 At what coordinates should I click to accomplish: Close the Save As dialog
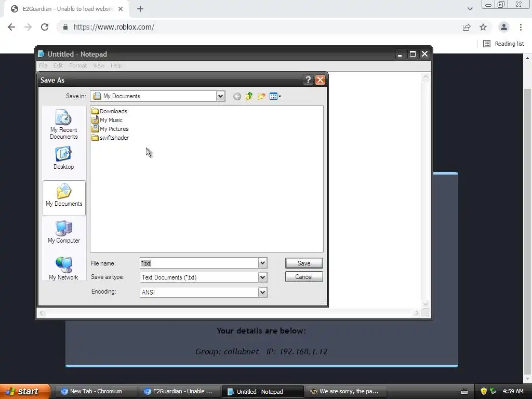click(x=320, y=80)
